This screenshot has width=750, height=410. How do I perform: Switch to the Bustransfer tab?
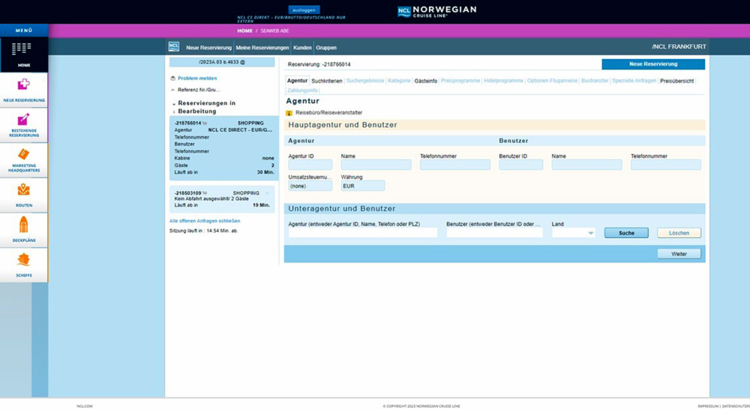click(595, 81)
